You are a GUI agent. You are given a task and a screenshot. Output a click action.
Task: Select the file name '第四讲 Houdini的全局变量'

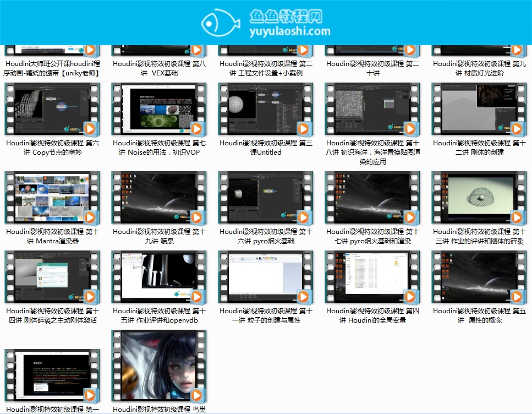tap(372, 315)
